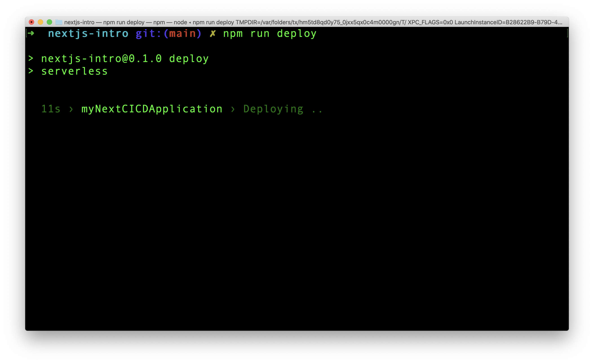Click the nextjs-intro directory name in prompt

[88, 33]
